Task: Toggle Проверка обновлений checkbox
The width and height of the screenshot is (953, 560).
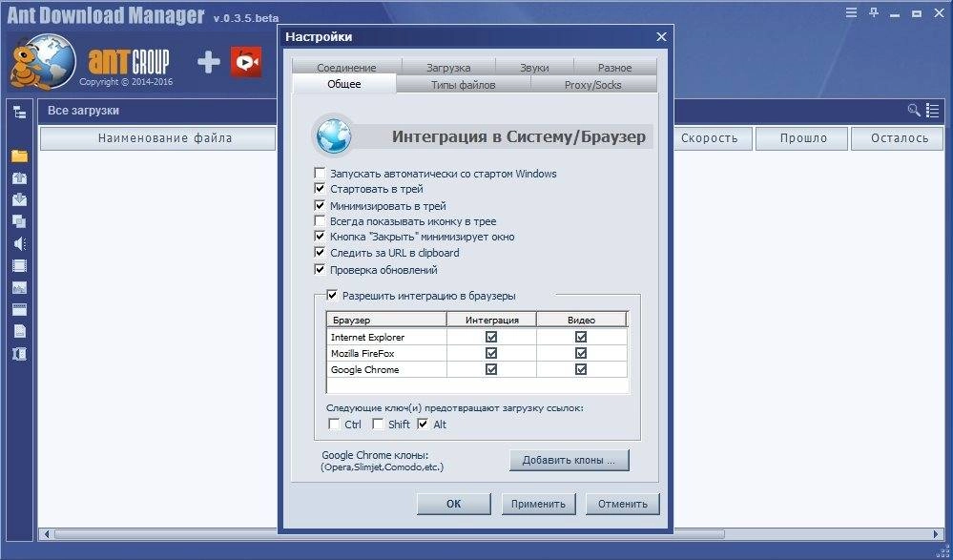Action: click(320, 269)
